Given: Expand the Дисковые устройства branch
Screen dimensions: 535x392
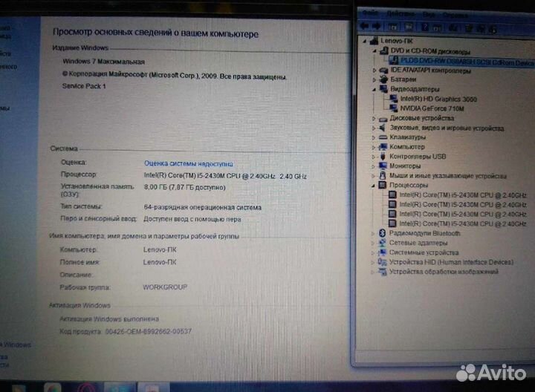Looking at the screenshot, I should point(374,119).
